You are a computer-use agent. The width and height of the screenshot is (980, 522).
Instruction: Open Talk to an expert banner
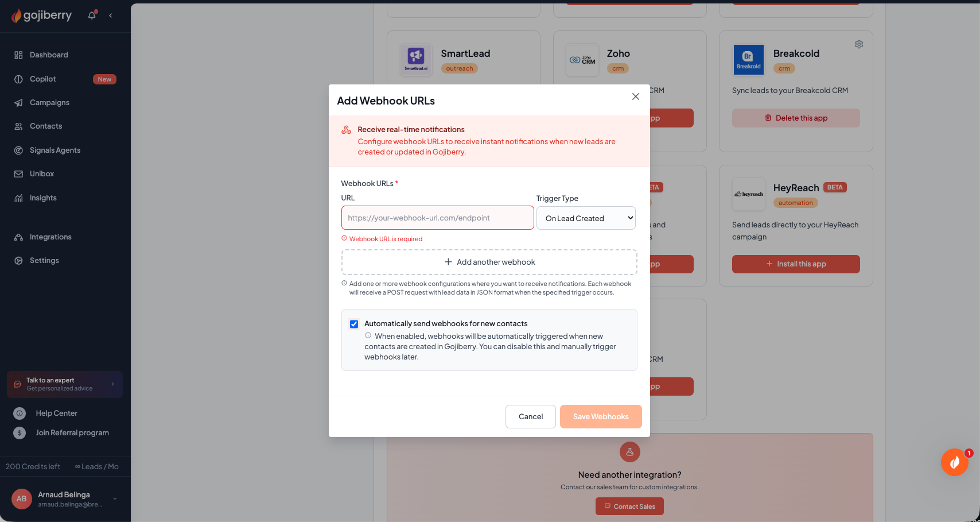click(65, 385)
